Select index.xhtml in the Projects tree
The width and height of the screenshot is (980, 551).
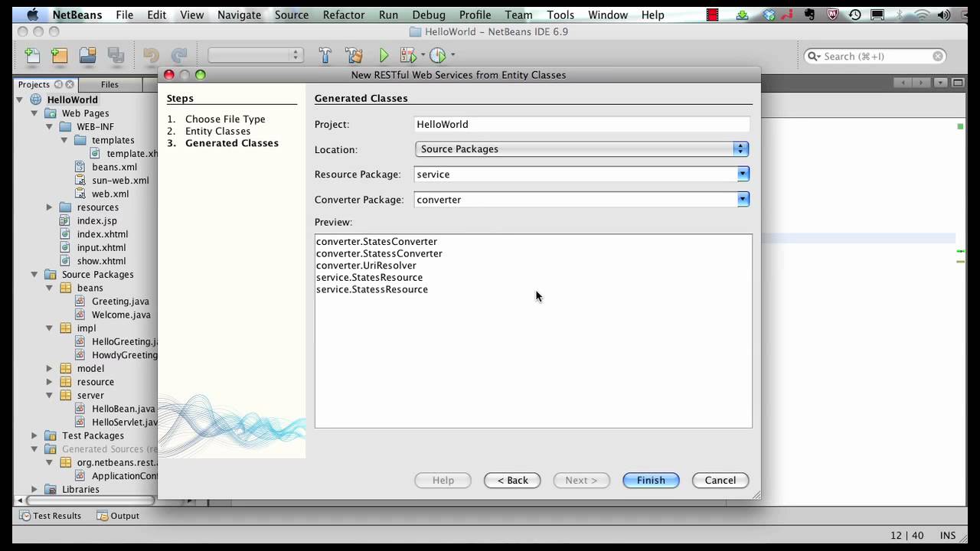coord(103,234)
